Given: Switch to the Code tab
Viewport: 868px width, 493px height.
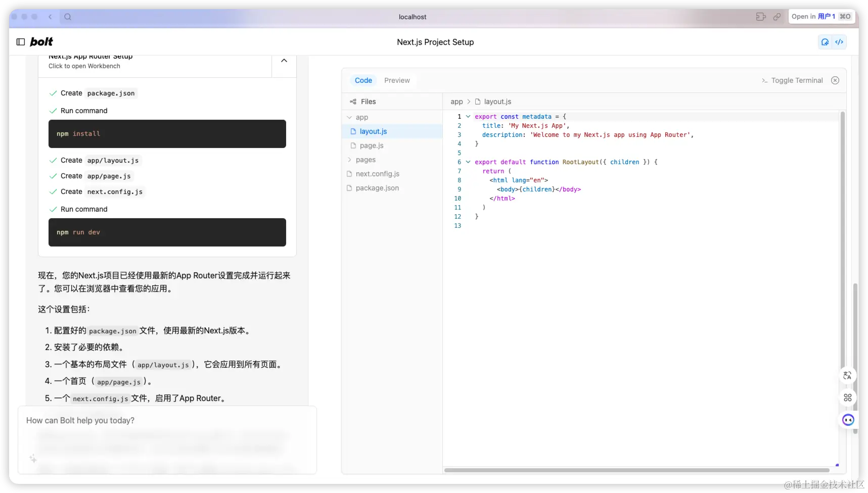Looking at the screenshot, I should click(x=363, y=80).
